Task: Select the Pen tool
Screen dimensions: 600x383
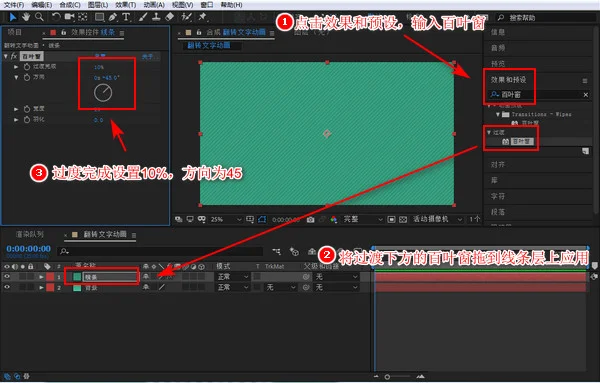Action: [x=112, y=17]
